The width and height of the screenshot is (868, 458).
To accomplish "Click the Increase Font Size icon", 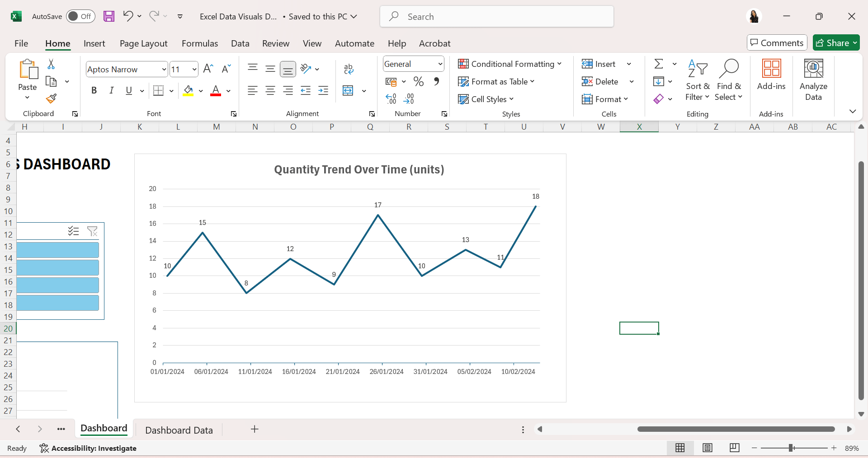I will coord(208,69).
